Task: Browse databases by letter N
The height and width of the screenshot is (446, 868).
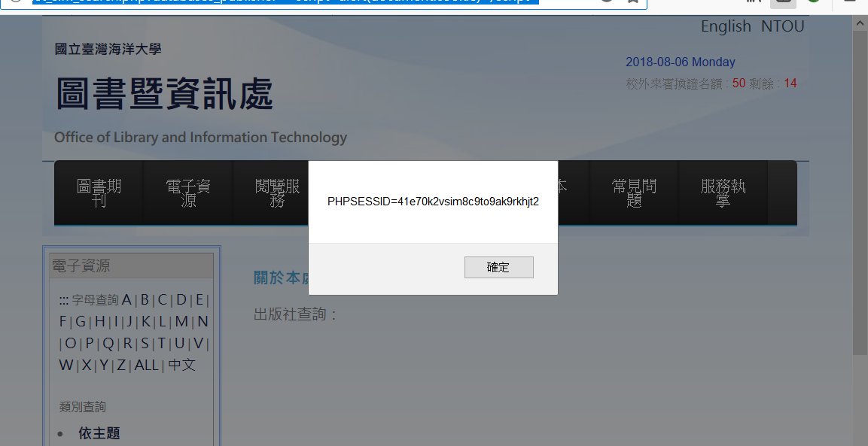Action: 203,321
